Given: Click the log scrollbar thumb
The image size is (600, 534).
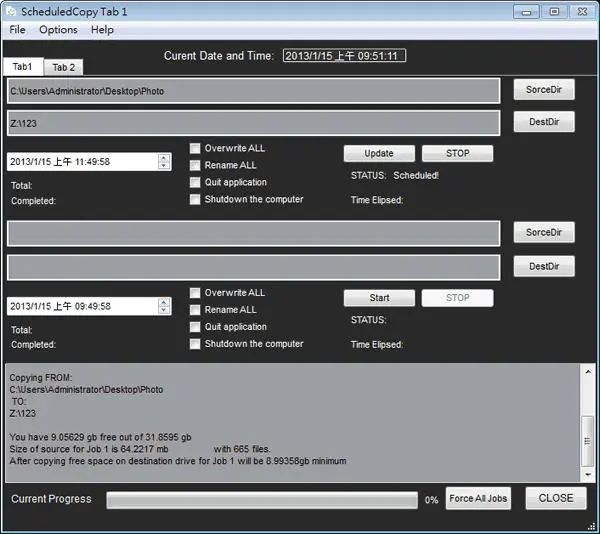Looking at the screenshot, I should [x=587, y=441].
